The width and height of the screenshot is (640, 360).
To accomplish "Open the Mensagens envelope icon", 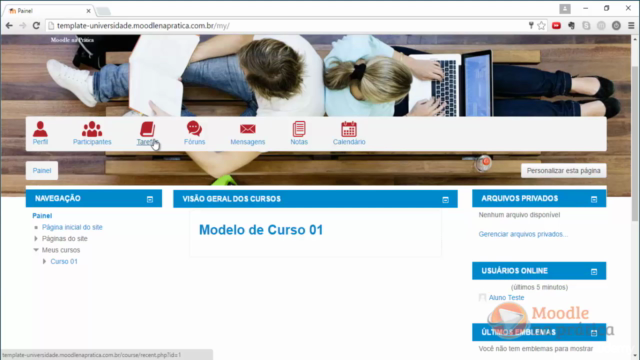I will (x=247, y=129).
